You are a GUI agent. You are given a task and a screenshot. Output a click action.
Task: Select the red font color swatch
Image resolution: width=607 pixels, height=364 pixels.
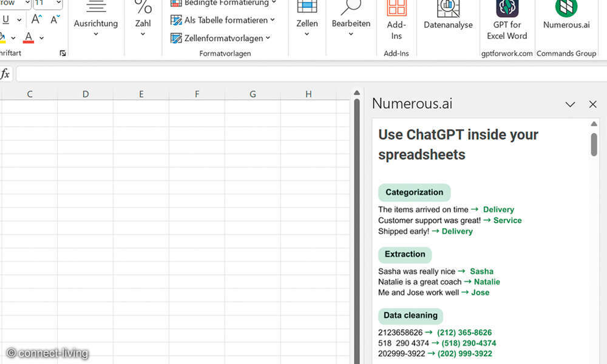point(28,38)
